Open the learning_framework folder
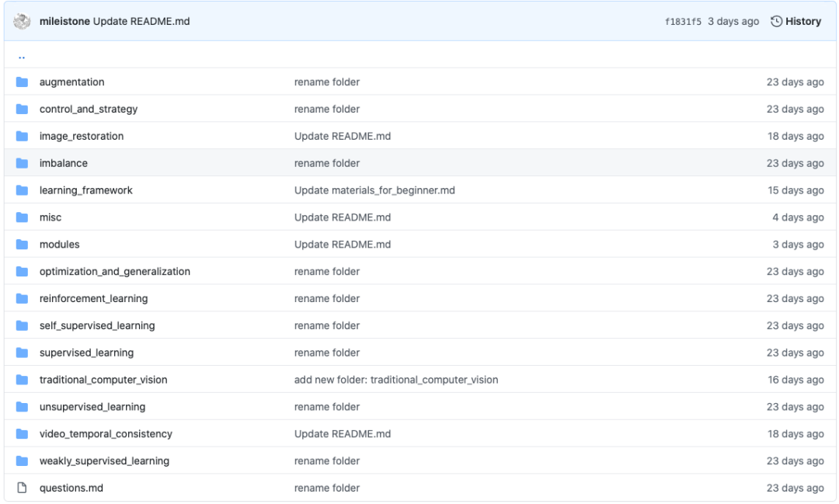 click(85, 190)
